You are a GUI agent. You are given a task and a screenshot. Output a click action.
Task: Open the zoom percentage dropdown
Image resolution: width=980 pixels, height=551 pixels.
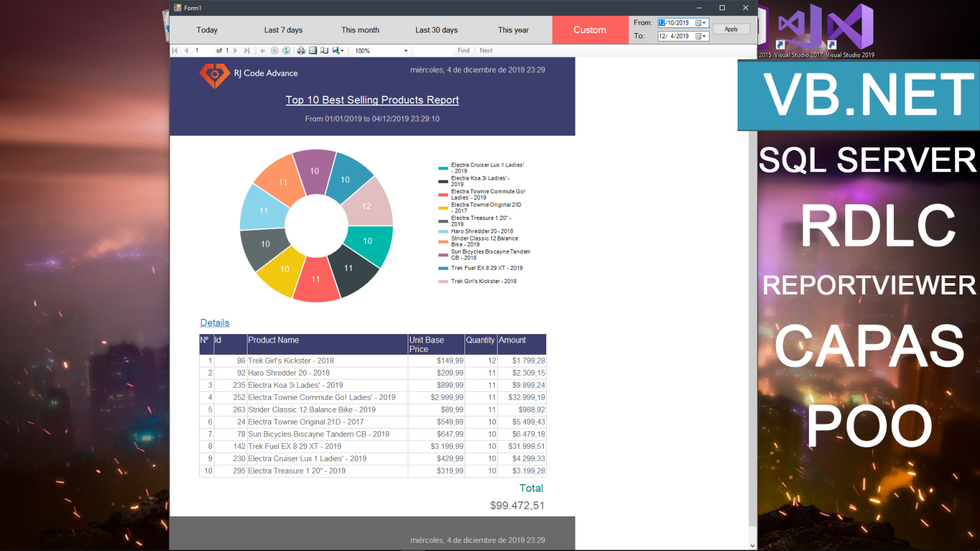405,50
